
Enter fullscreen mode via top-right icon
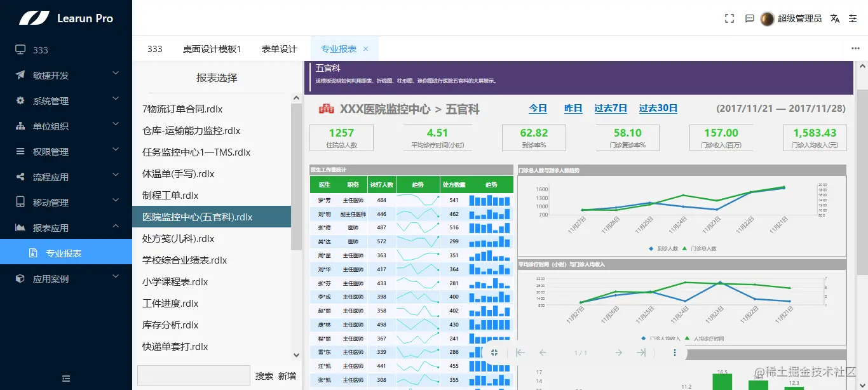click(x=729, y=18)
